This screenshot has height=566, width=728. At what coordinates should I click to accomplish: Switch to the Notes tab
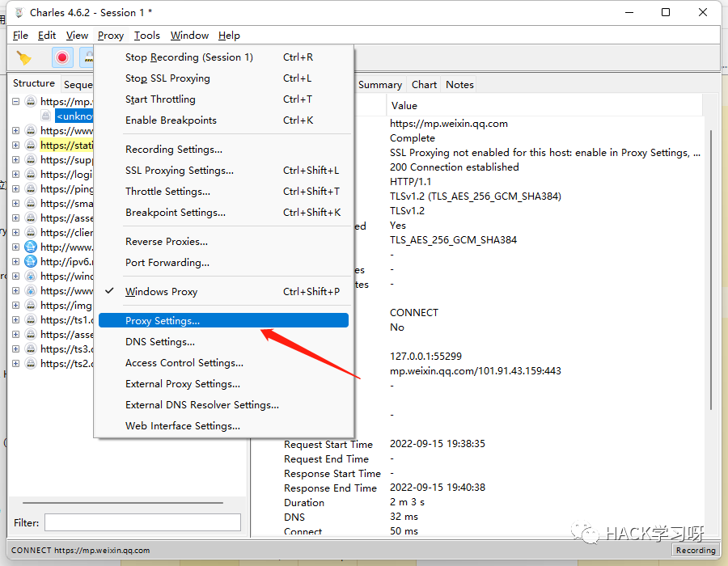click(459, 84)
